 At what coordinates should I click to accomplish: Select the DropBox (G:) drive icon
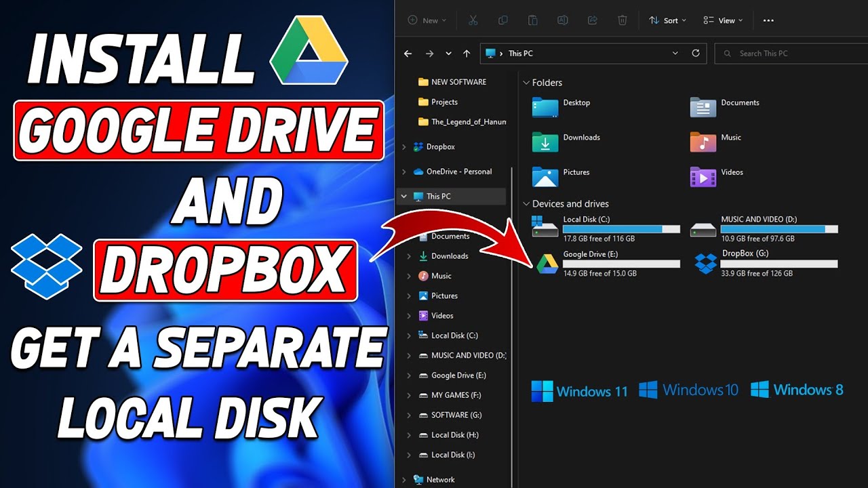[x=706, y=263]
